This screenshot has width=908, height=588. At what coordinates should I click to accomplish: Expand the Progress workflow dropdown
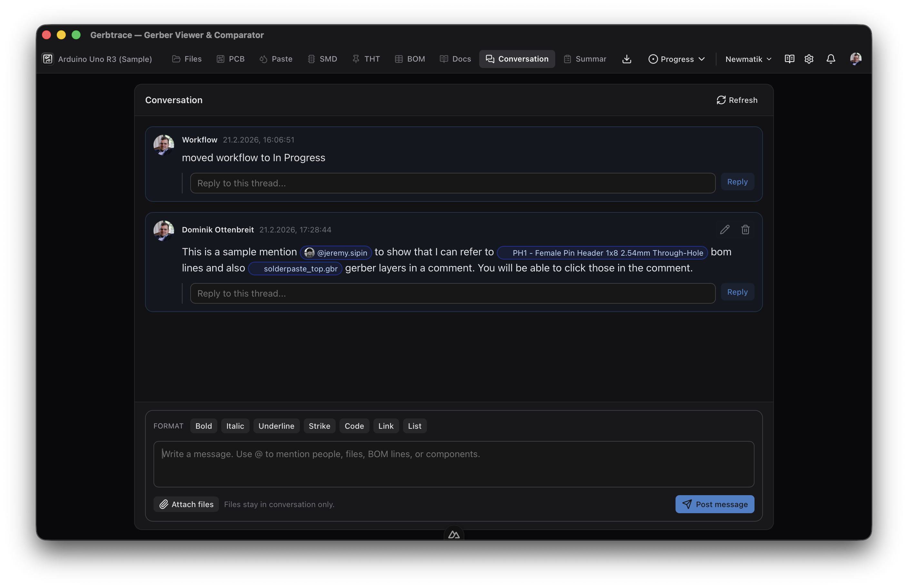click(676, 59)
